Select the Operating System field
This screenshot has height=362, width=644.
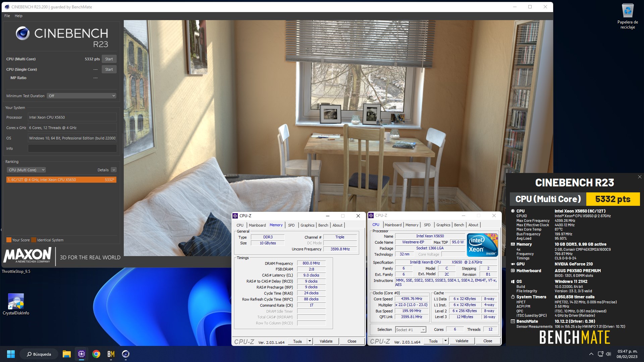tap(72, 138)
